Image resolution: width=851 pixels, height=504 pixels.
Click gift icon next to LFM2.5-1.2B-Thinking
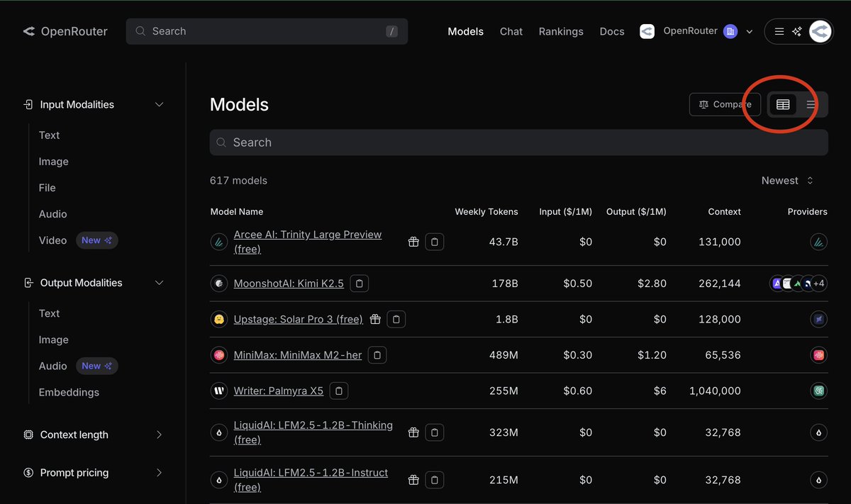[x=413, y=432]
